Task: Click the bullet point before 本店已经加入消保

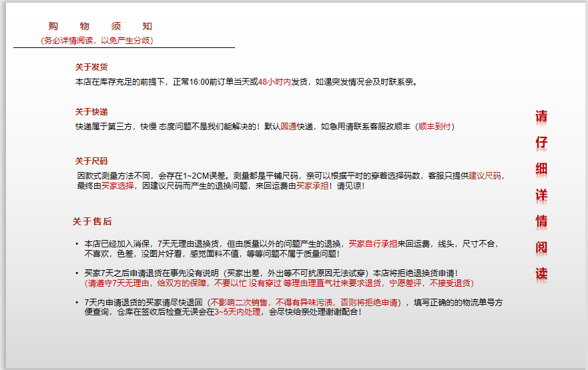Action: coord(77,244)
